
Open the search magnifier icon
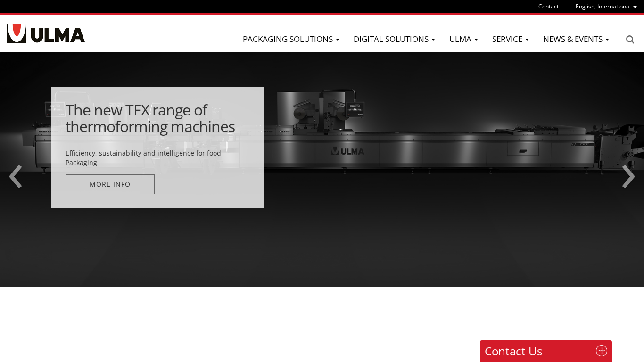click(x=630, y=40)
